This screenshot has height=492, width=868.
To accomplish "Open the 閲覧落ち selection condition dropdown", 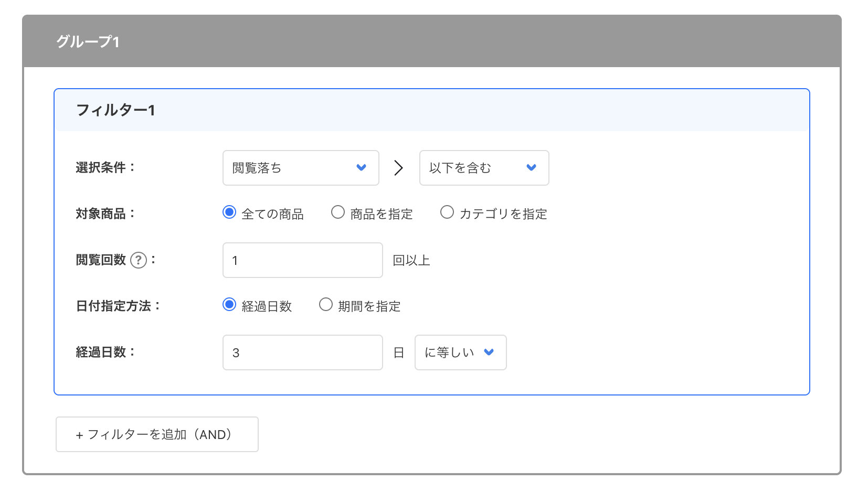I will pos(300,168).
